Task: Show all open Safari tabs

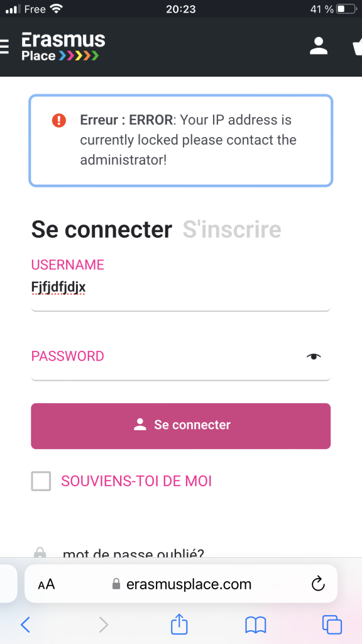Action: [332, 625]
